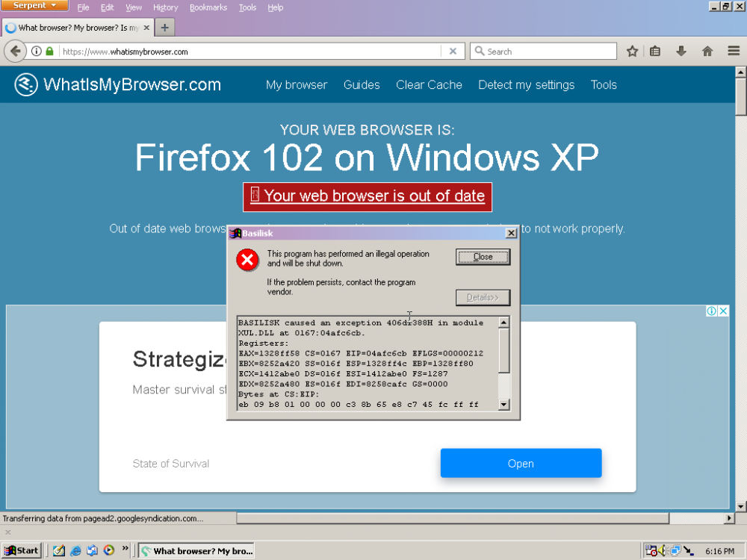Launch Internet Explorer from quick launch

pyautogui.click(x=75, y=551)
